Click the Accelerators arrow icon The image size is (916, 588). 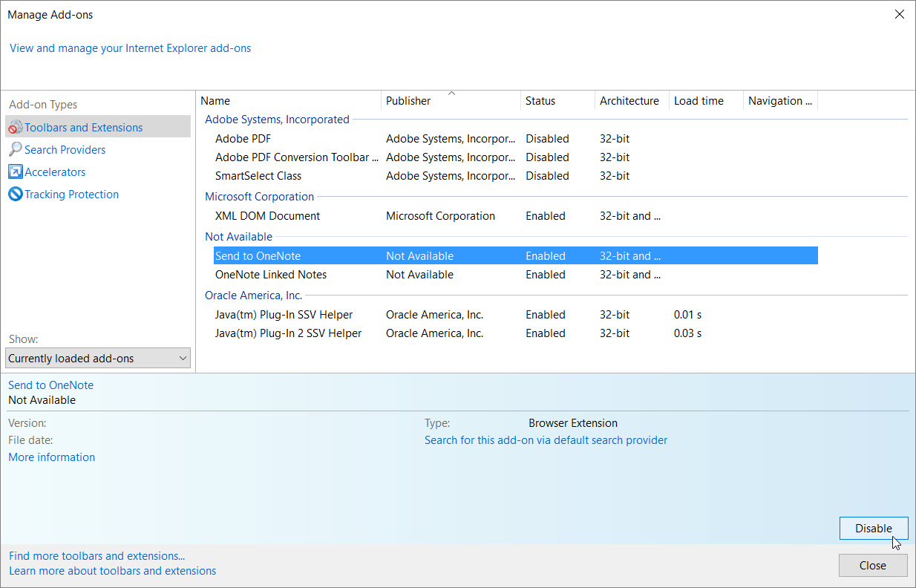point(16,171)
